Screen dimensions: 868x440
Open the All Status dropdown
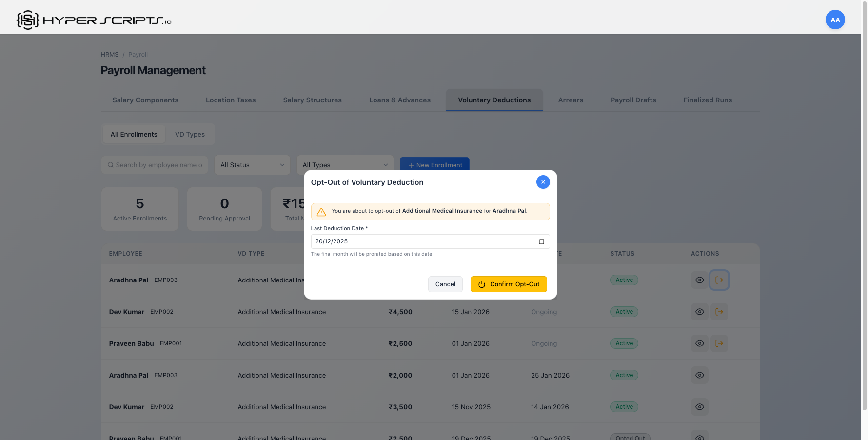coord(252,165)
